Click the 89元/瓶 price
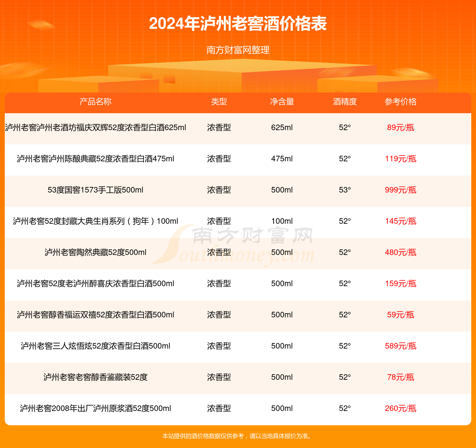Screen dimensions: 476x448 pos(401,127)
